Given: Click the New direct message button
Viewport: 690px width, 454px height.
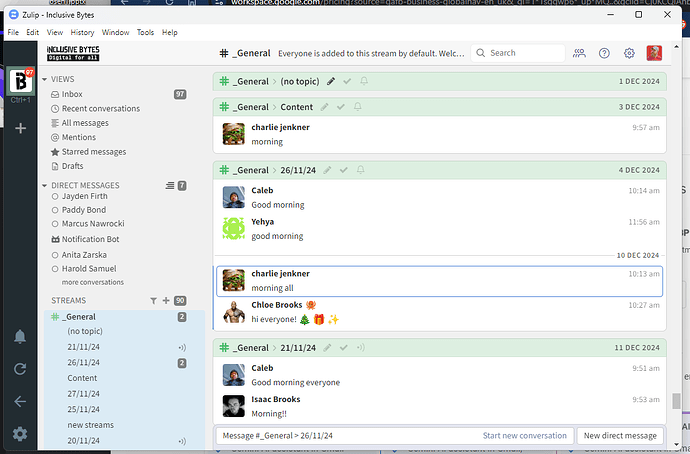Looking at the screenshot, I should [620, 436].
